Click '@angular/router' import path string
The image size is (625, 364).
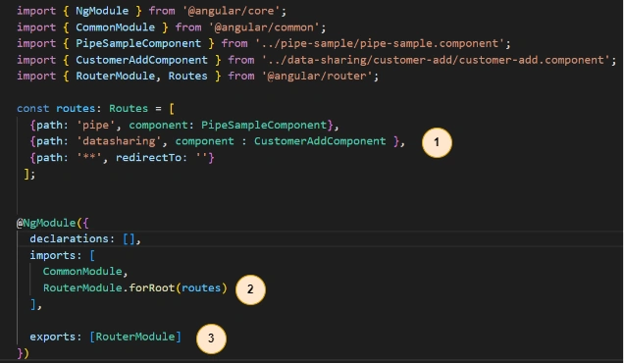[317, 76]
